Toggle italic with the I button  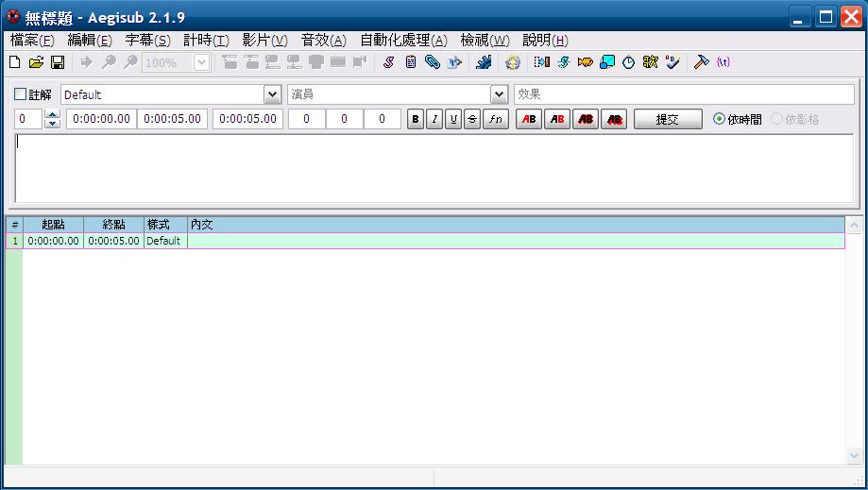(434, 119)
